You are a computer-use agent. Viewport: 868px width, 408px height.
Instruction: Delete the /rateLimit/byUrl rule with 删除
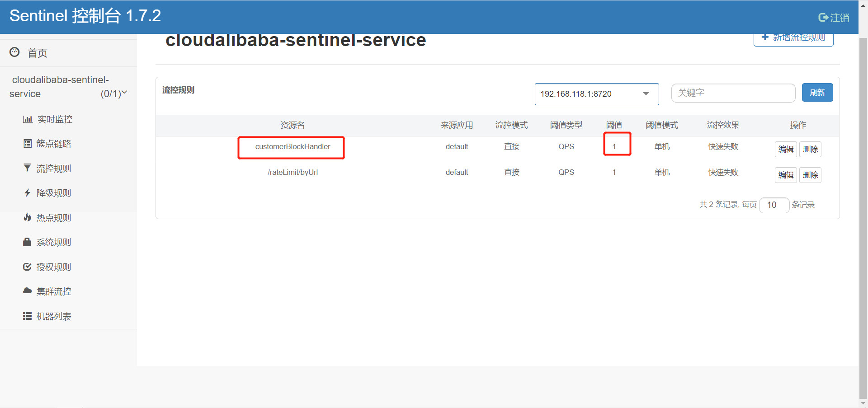810,175
